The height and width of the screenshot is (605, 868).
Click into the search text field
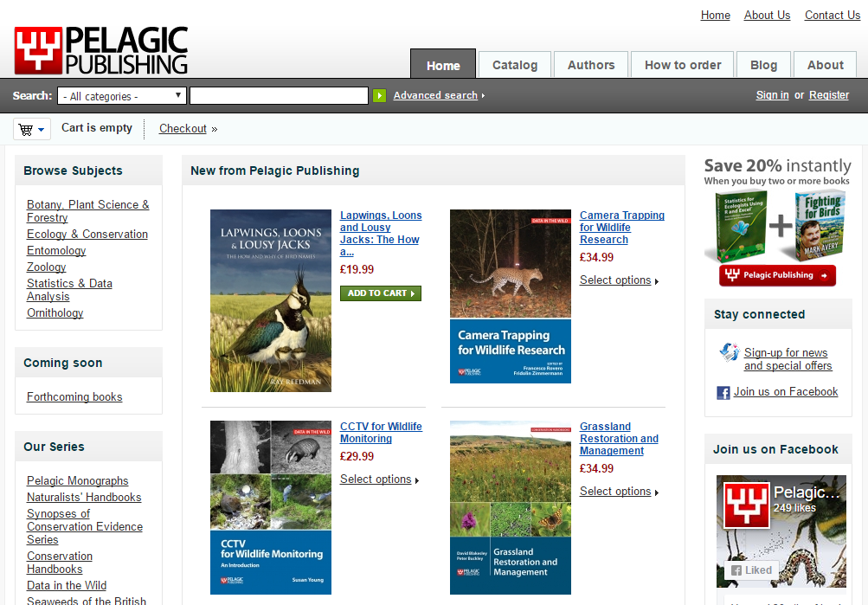coord(279,96)
